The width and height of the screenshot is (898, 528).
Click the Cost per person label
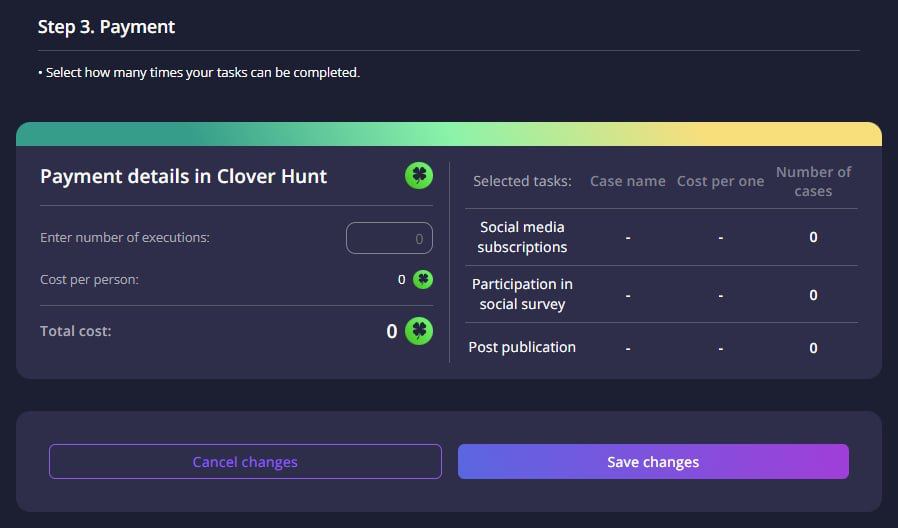coord(89,279)
